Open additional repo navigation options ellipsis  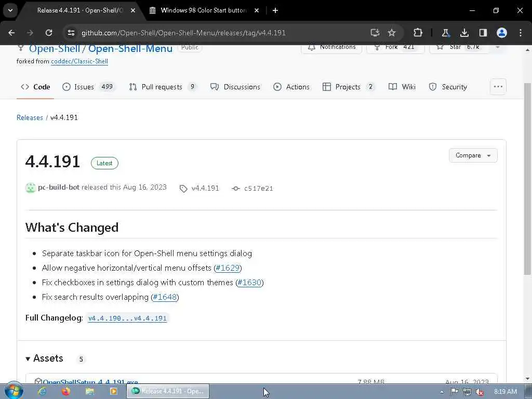point(498,87)
